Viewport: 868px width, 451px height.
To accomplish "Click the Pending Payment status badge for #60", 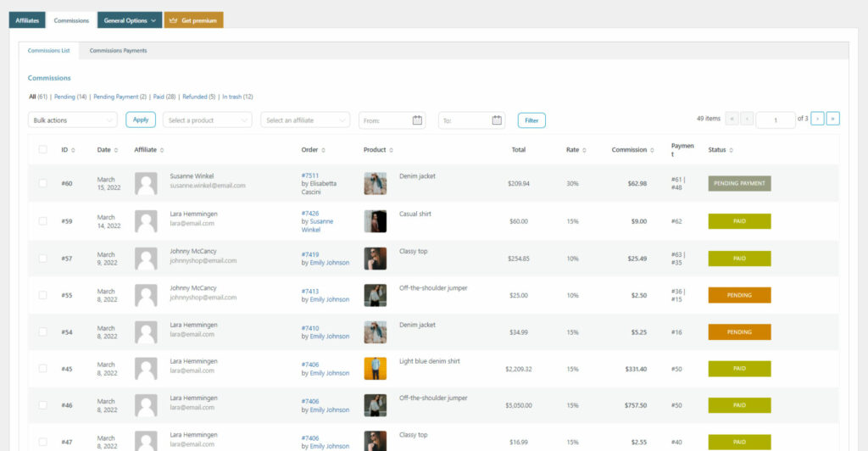I will (739, 183).
